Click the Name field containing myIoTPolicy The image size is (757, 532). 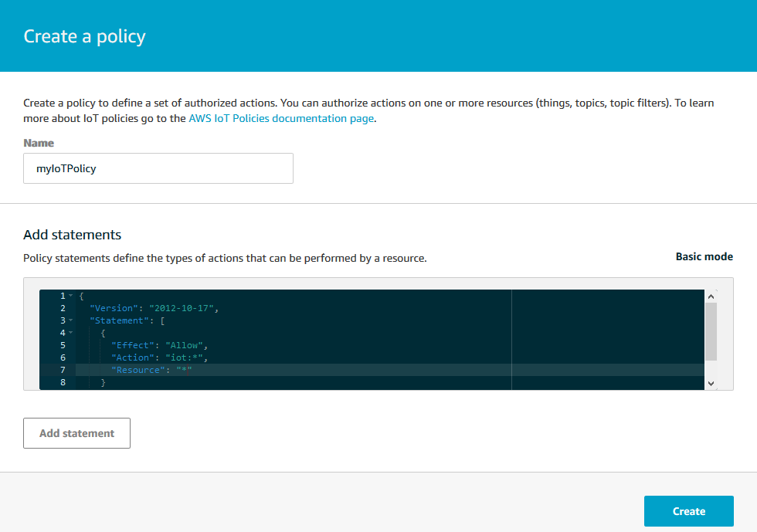coord(158,168)
